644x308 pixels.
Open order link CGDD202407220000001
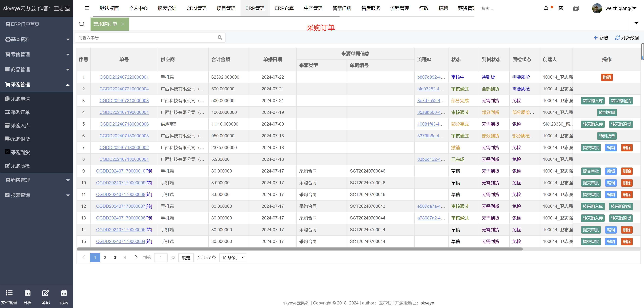[124, 77]
